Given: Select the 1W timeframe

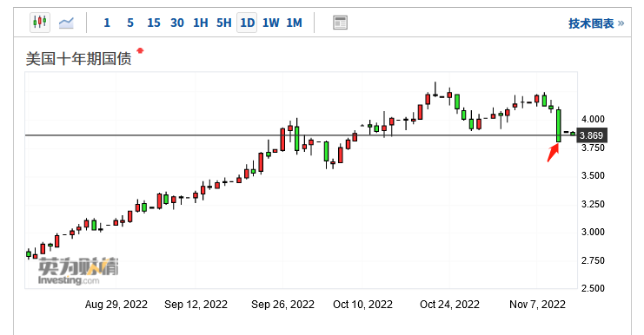Looking at the screenshot, I should tap(270, 23).
